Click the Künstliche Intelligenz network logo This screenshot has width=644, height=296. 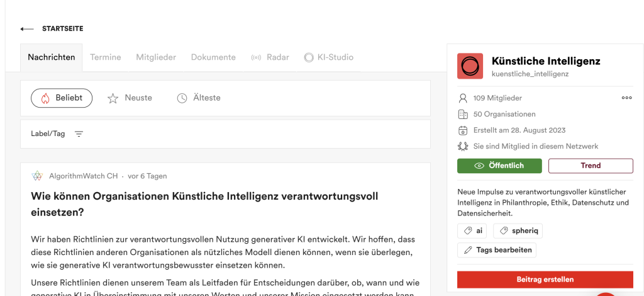(x=470, y=66)
